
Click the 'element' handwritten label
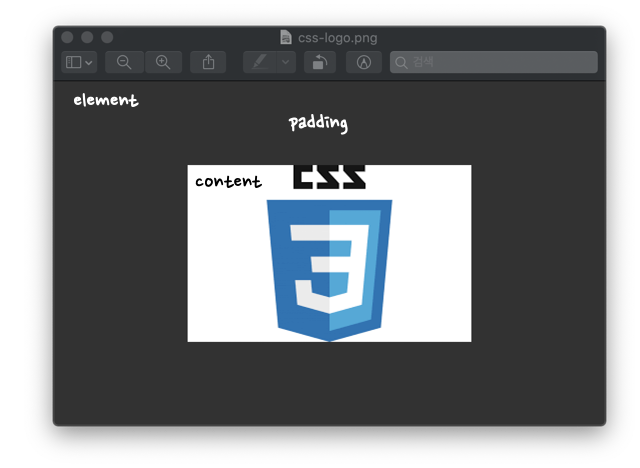[106, 100]
